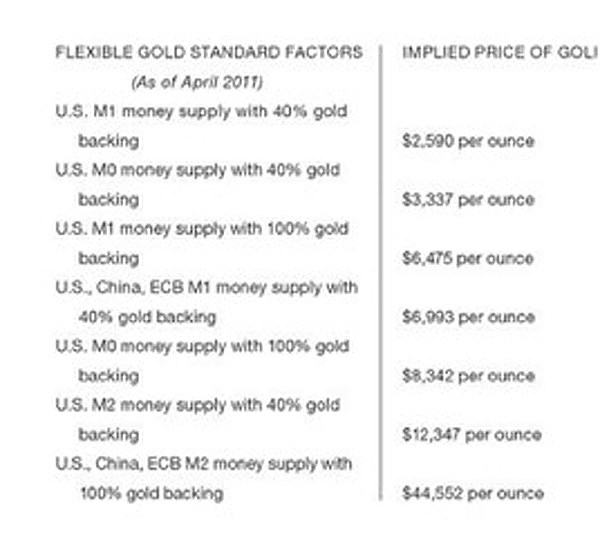600x546 pixels.
Task: Select the 'U.S., China, ECB M1 money supply with' text line
Action: tap(205, 288)
